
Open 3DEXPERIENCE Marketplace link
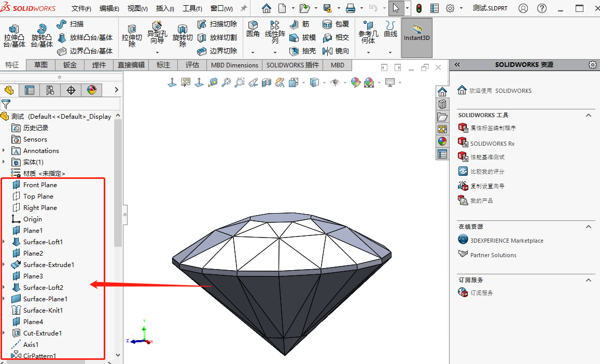point(506,240)
